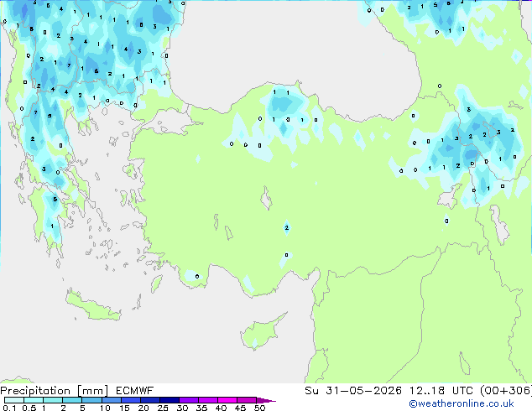Select the 0.1–0.5 mm legend swatch

[14, 400]
